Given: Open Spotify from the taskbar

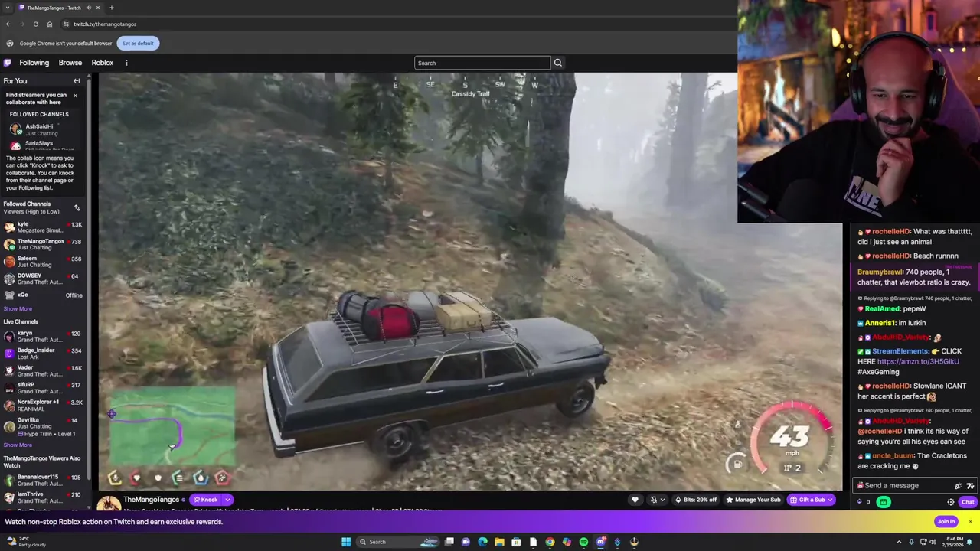Looking at the screenshot, I should pyautogui.click(x=583, y=542).
